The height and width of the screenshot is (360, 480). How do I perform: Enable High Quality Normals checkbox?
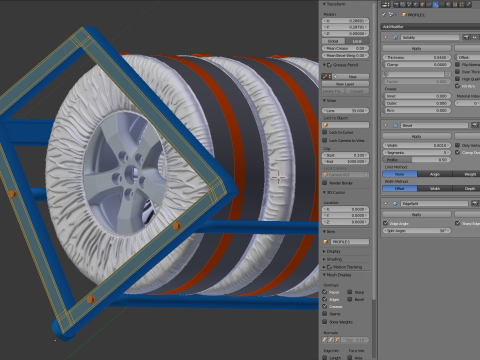[457, 79]
